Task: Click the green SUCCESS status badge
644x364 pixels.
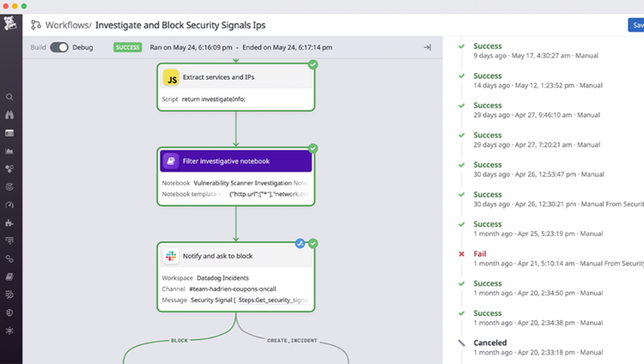Action: click(x=128, y=47)
